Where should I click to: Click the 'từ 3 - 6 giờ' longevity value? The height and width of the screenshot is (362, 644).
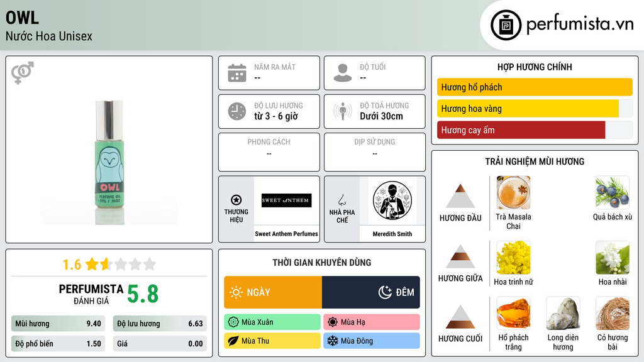[x=275, y=116]
